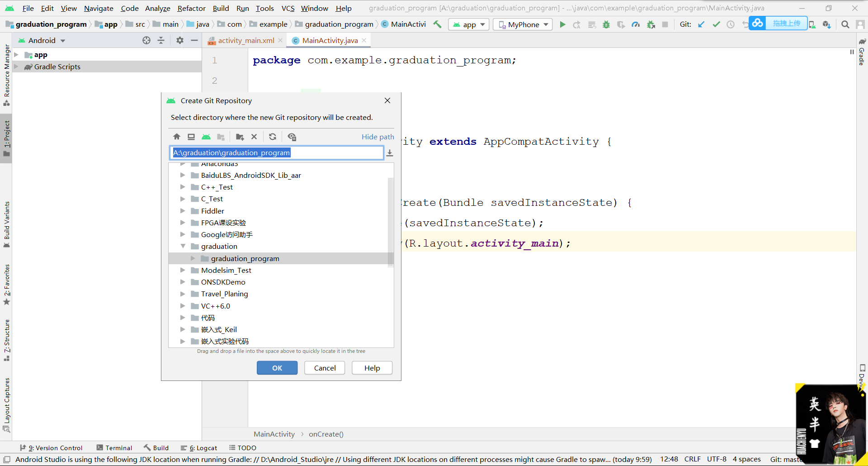This screenshot has height=466, width=868.
Task: Open AVD Manager icon
Action: click(x=812, y=25)
